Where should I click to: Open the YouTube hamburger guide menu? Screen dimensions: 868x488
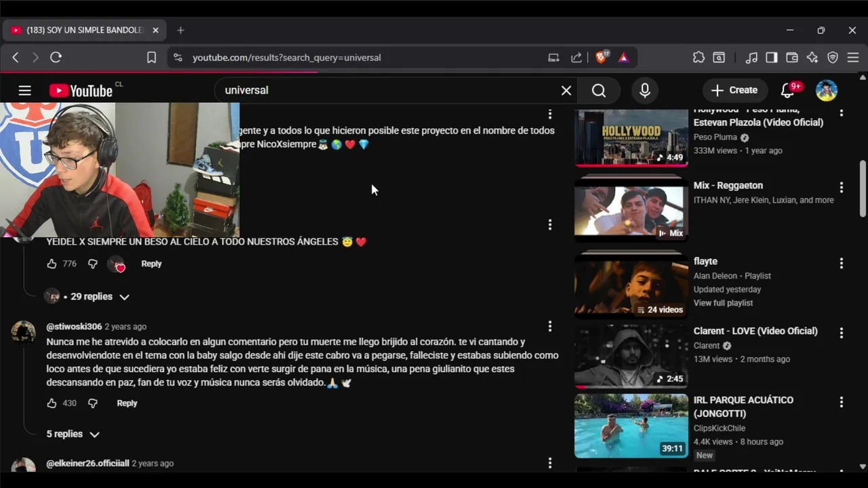coord(25,90)
